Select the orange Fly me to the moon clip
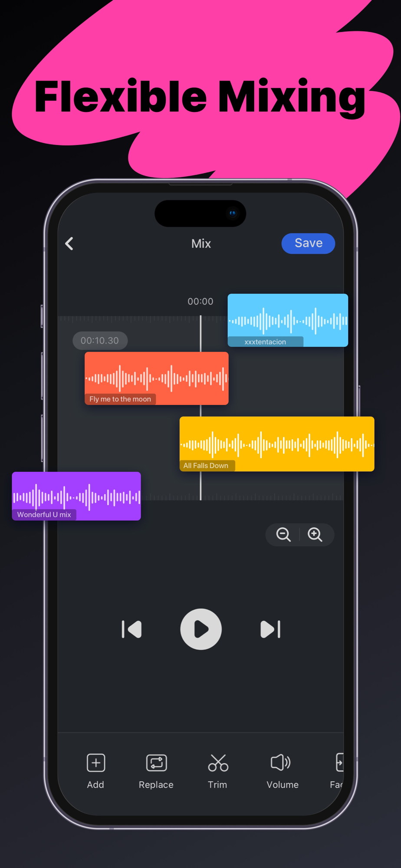This screenshot has height=868, width=401. (x=157, y=378)
